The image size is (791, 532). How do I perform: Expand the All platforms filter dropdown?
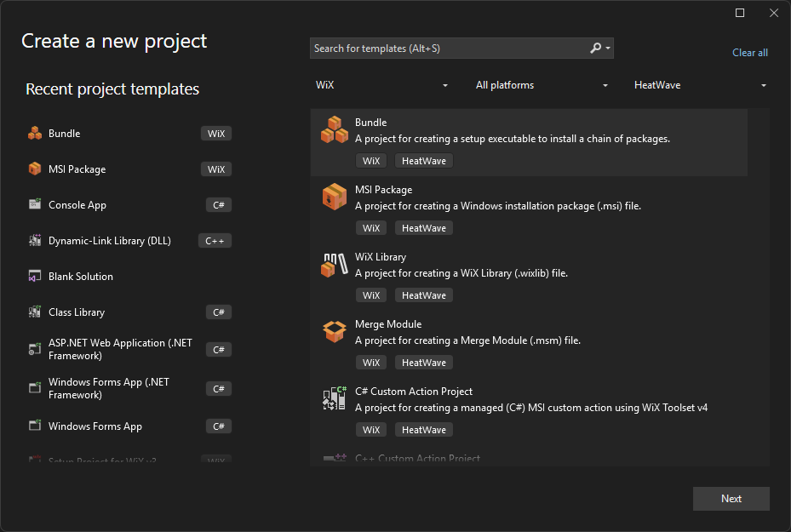pyautogui.click(x=542, y=85)
